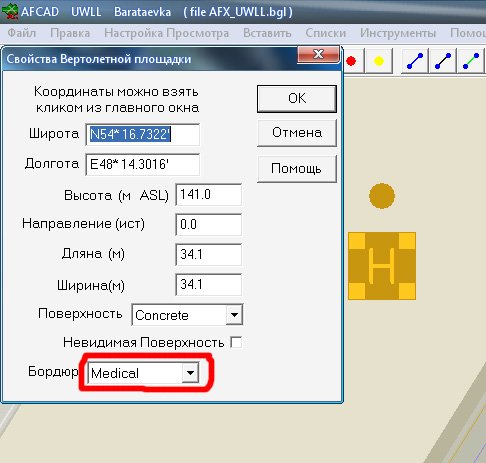486x463 pixels.
Task: Confirm dialog with OK button
Action: tap(297, 99)
